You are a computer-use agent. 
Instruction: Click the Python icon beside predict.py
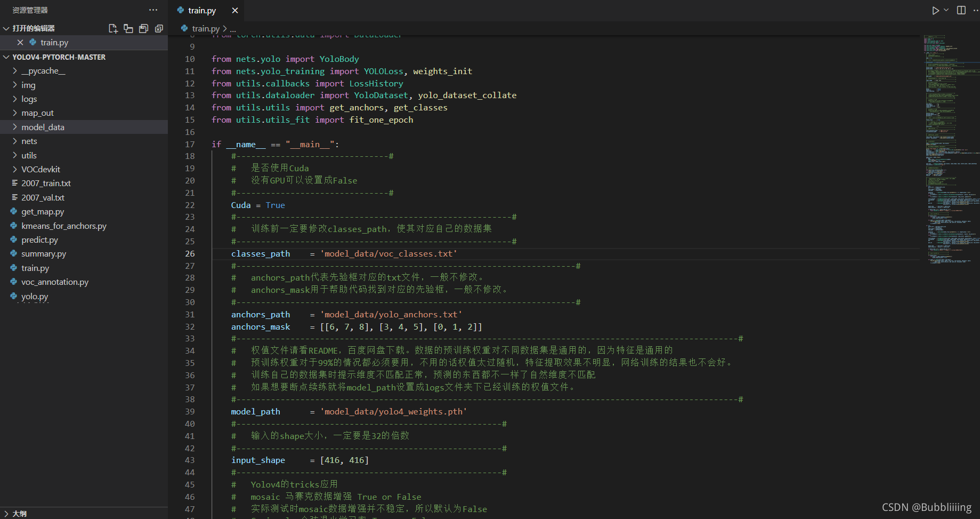(14, 240)
